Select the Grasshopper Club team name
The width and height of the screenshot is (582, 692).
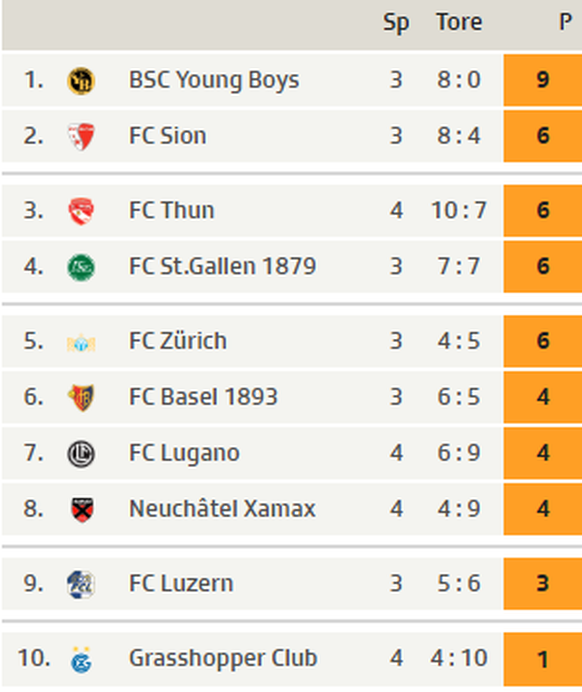(223, 658)
